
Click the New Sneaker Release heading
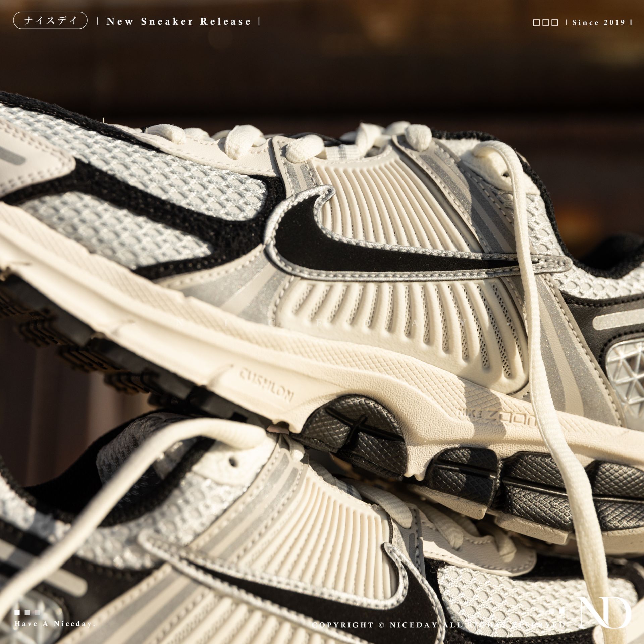pos(178,22)
